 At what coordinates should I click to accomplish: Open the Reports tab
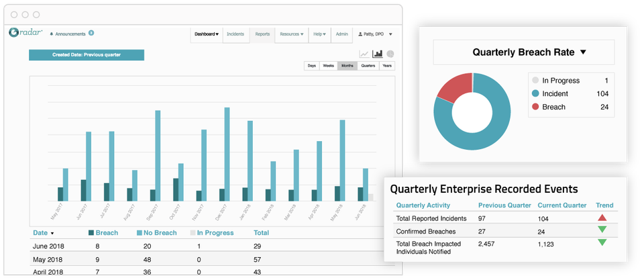262,34
